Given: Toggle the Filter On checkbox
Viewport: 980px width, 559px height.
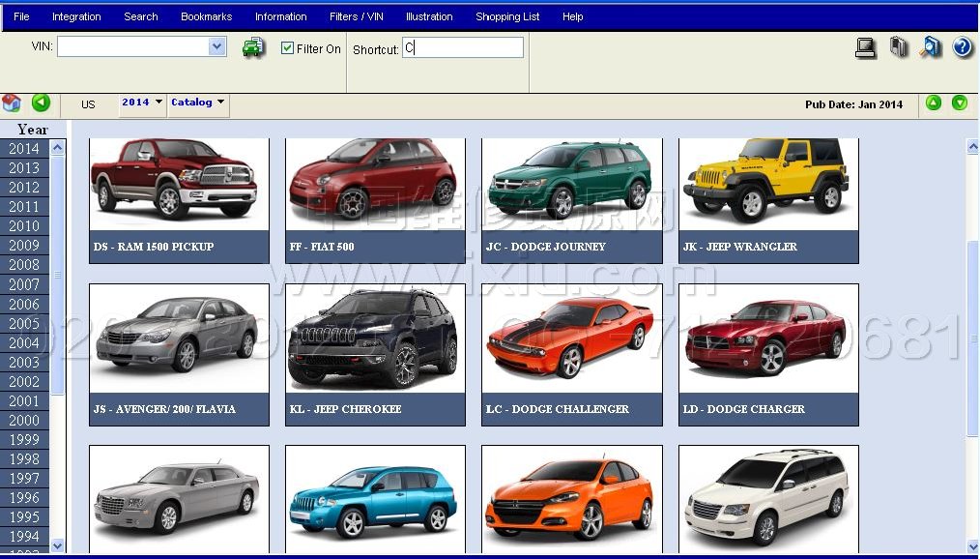Looking at the screenshot, I should (287, 48).
